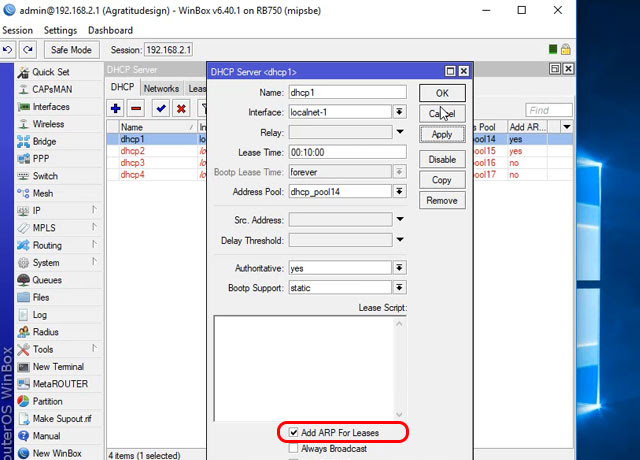This screenshot has height=460, width=640.
Task: Click Copy button in dialog
Action: [442, 180]
